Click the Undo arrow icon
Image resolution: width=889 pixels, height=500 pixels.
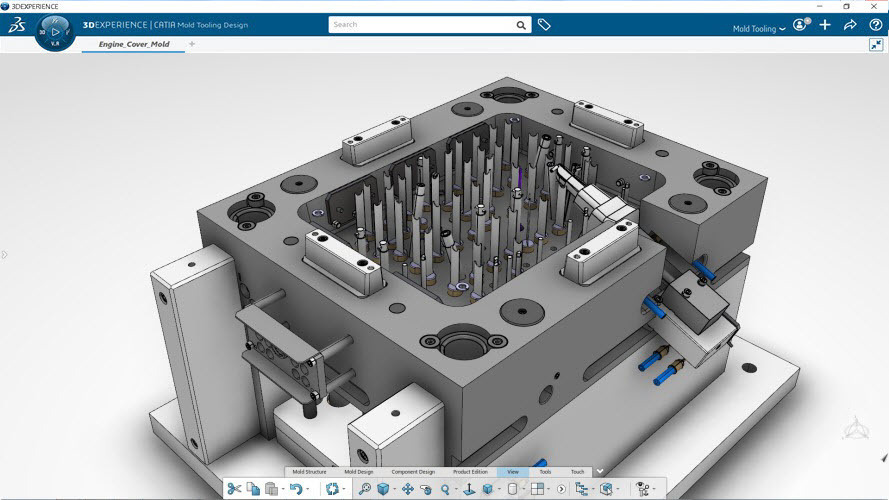[x=294, y=489]
